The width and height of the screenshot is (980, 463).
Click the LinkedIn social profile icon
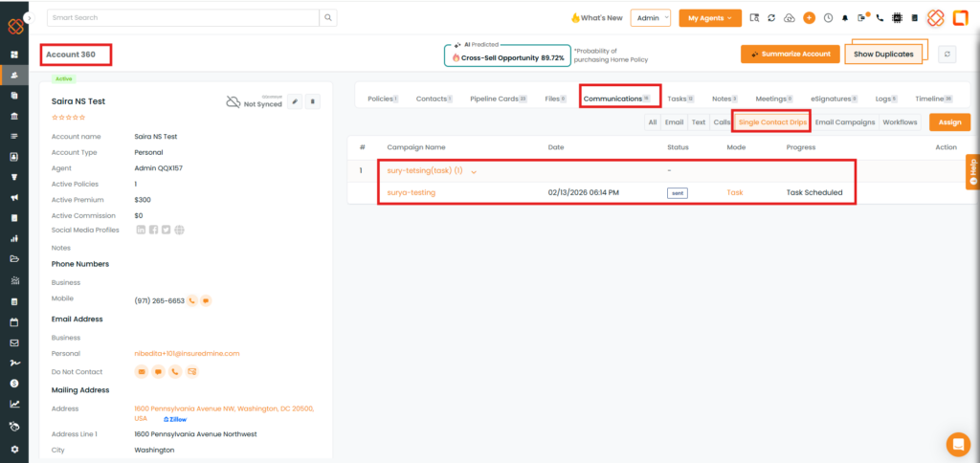141,230
